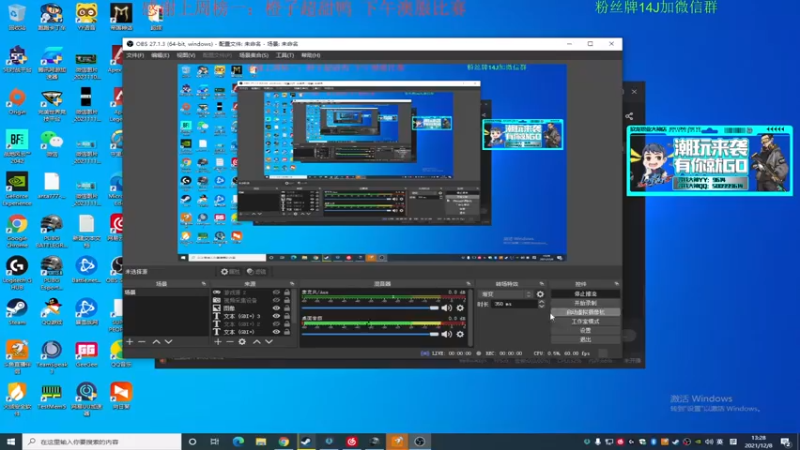Open Microsoft Edge in the taskbar

[238, 441]
